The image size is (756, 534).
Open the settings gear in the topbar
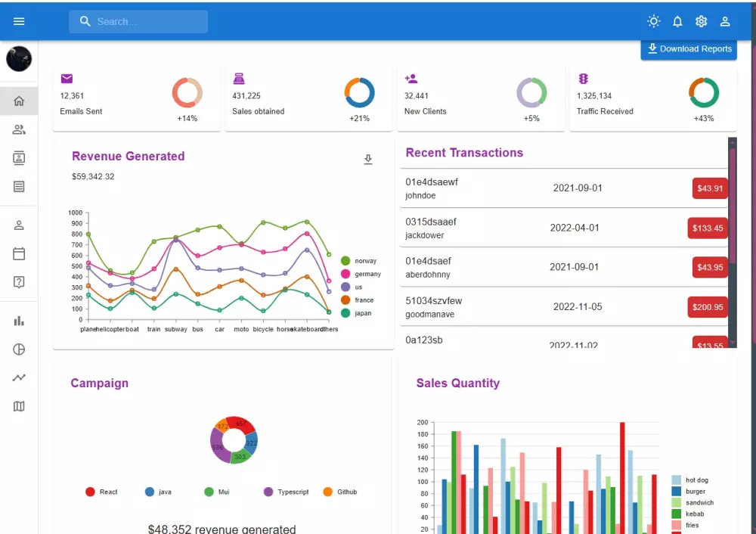(701, 21)
